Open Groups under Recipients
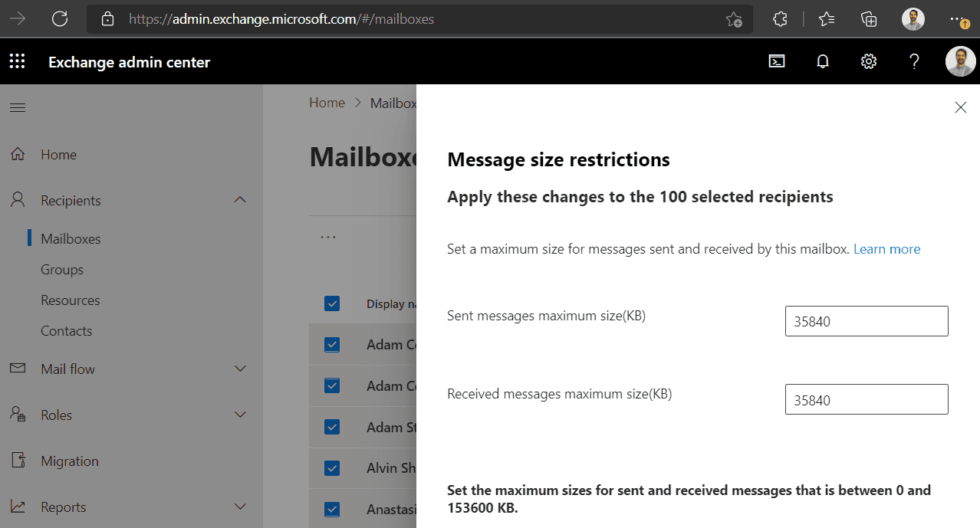This screenshot has width=980, height=528. (62, 270)
